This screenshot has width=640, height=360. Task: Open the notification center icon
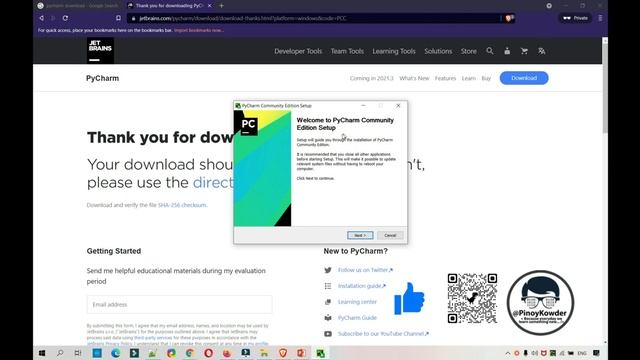tap(596, 353)
